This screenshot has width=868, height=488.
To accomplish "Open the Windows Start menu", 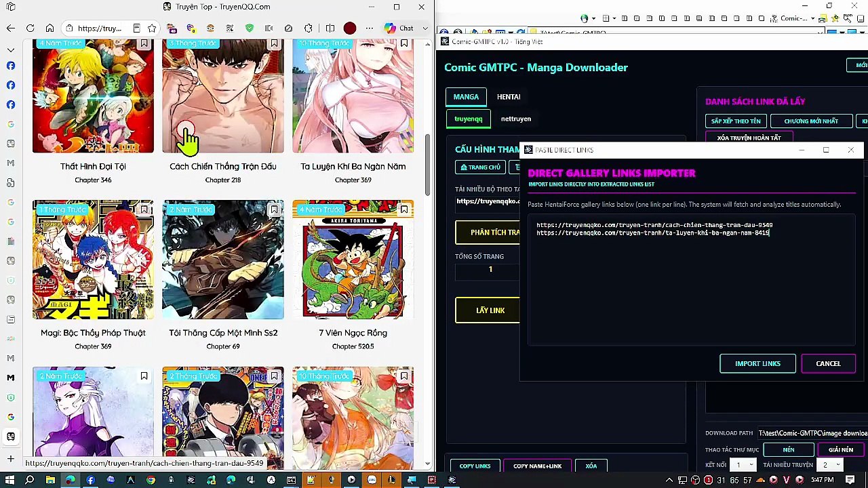I will click(x=10, y=481).
